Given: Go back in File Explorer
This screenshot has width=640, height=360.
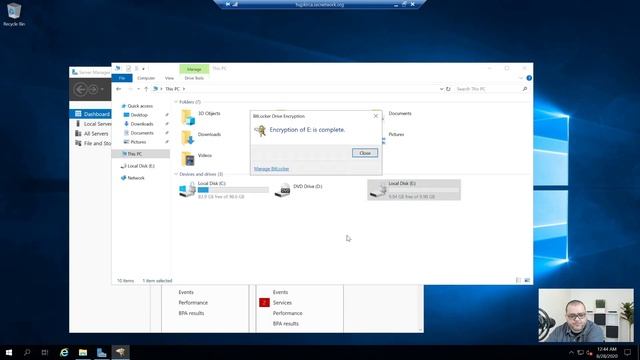Looking at the screenshot, I should coord(119,89).
